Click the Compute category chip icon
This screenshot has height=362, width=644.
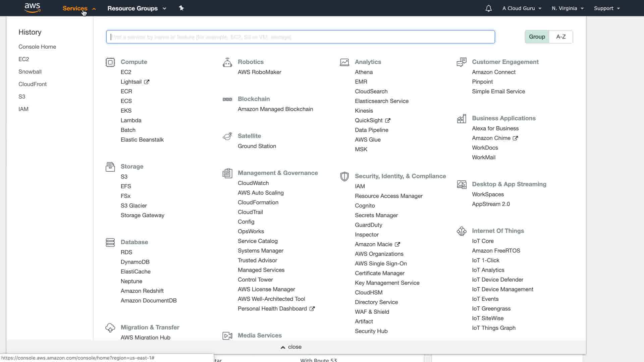110,62
